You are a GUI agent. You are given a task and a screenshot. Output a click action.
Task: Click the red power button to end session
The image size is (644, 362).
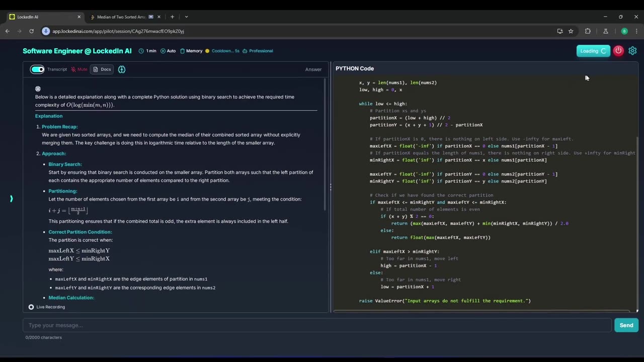coord(618,51)
